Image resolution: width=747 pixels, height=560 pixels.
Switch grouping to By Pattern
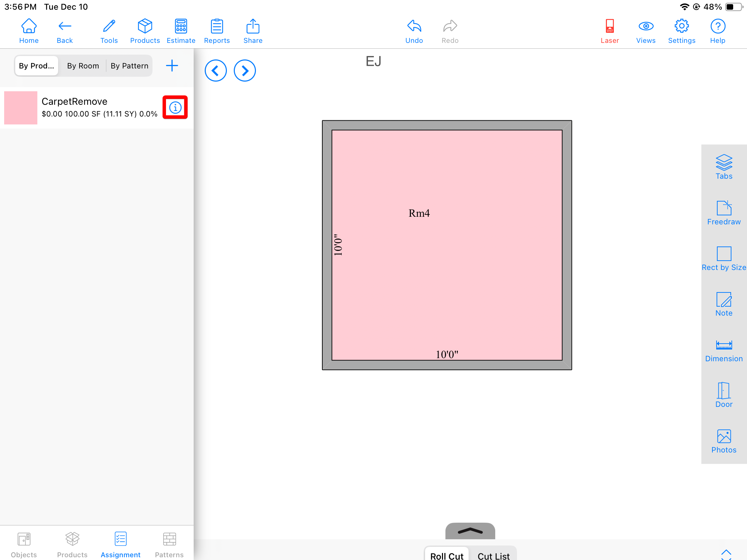[129, 66]
